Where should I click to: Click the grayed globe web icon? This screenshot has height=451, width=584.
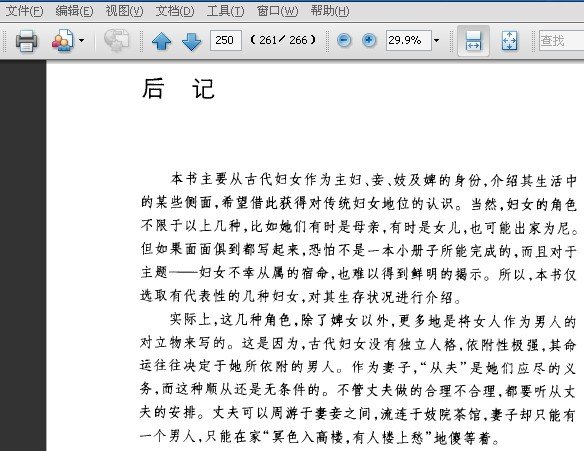point(116,40)
